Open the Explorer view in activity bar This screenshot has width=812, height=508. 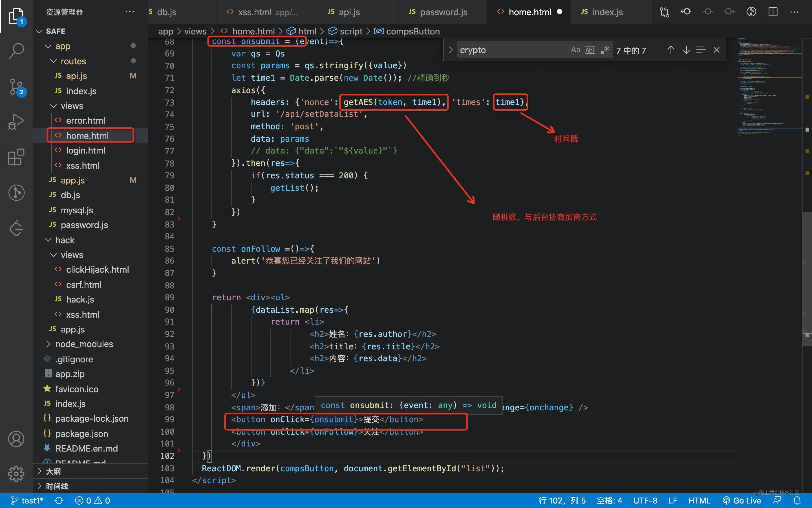[16, 16]
